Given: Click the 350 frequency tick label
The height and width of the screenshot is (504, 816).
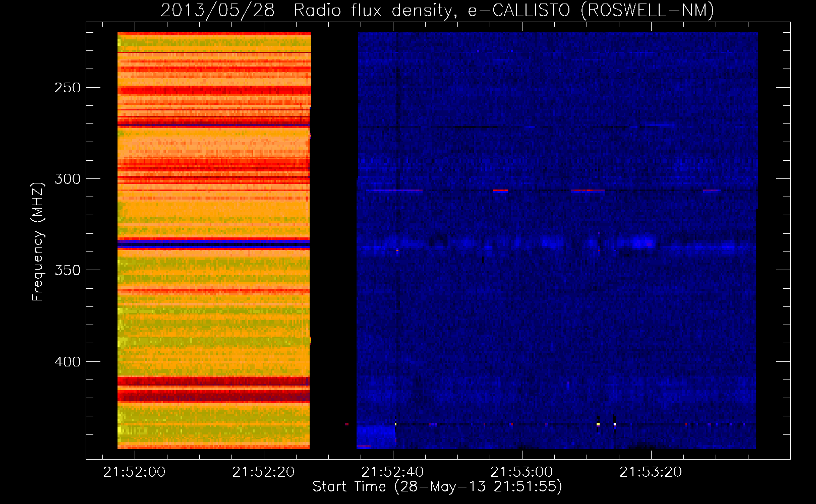Looking at the screenshot, I should pyautogui.click(x=68, y=270).
